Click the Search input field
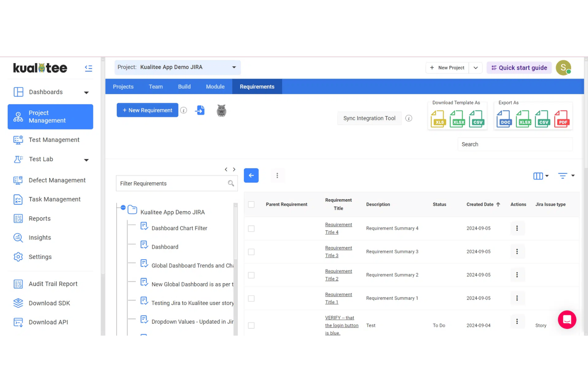This screenshot has height=392, width=588. pos(515,144)
